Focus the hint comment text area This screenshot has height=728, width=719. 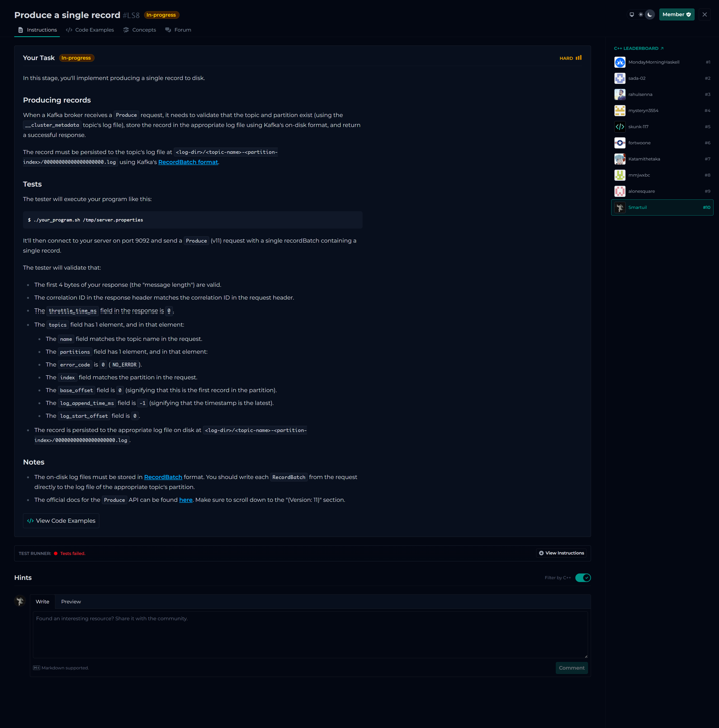pos(310,634)
